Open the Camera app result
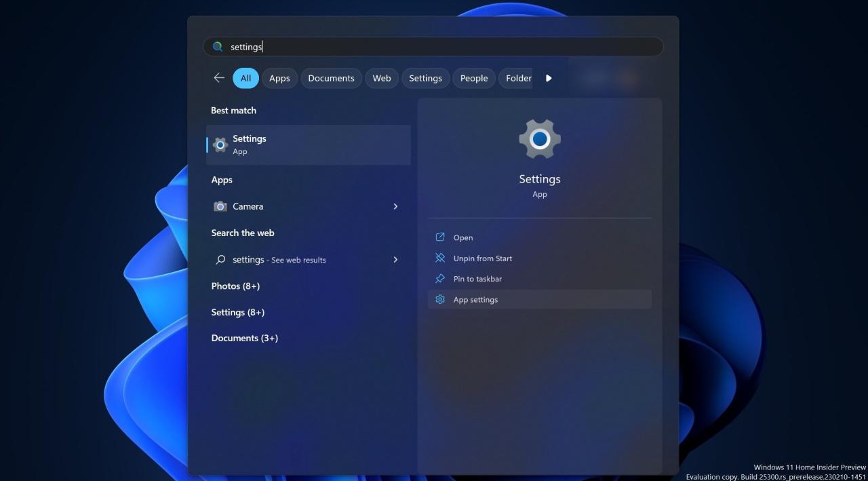This screenshot has width=868, height=481. [309, 206]
